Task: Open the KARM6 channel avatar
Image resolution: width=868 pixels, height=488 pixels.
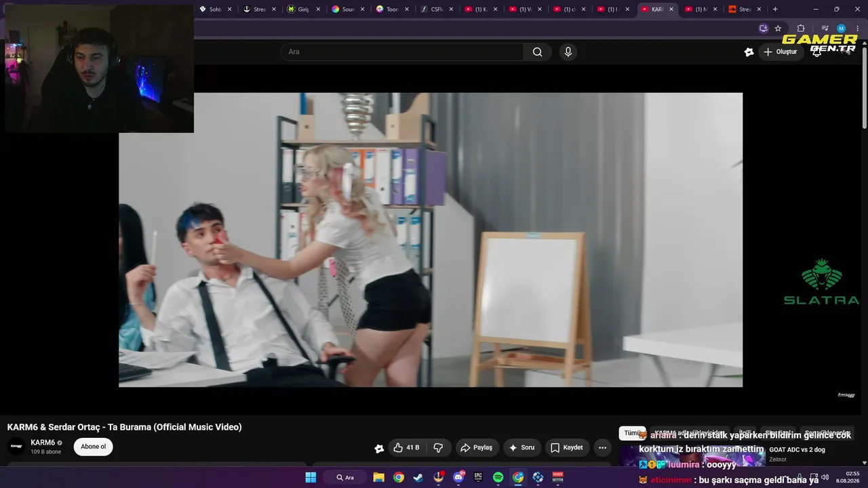Action: (16, 446)
